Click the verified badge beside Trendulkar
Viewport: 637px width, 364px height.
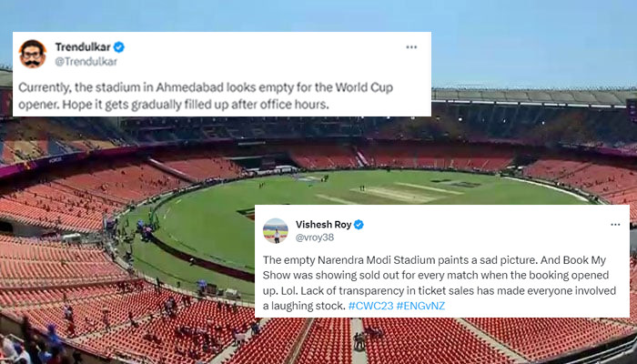[x=119, y=47]
